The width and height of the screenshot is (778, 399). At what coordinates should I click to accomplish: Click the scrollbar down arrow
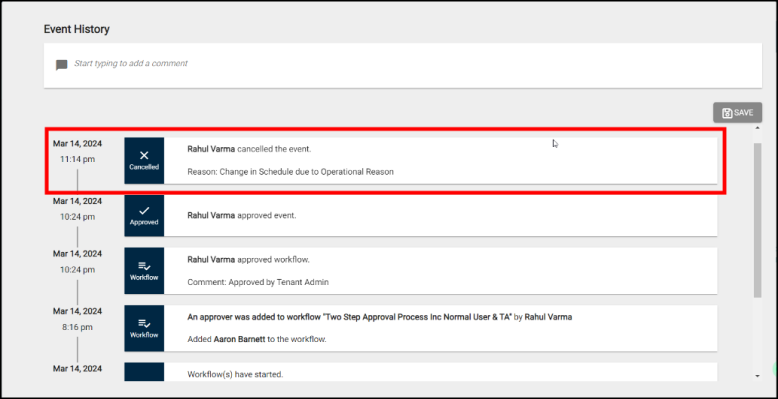tap(757, 376)
